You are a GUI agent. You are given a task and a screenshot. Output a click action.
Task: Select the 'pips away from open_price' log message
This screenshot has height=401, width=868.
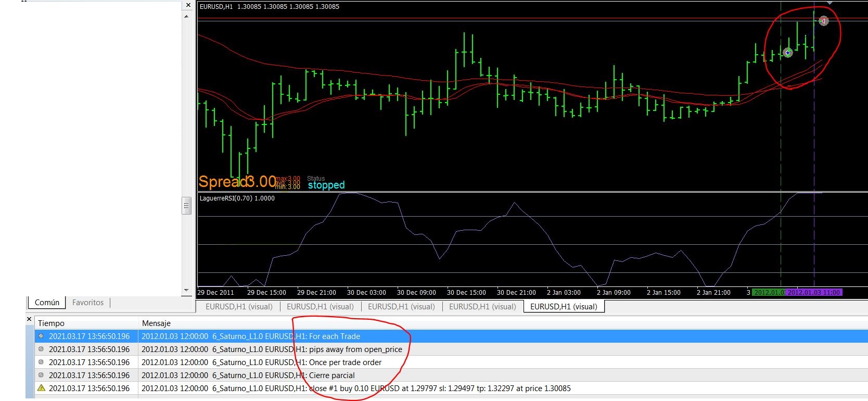272,349
